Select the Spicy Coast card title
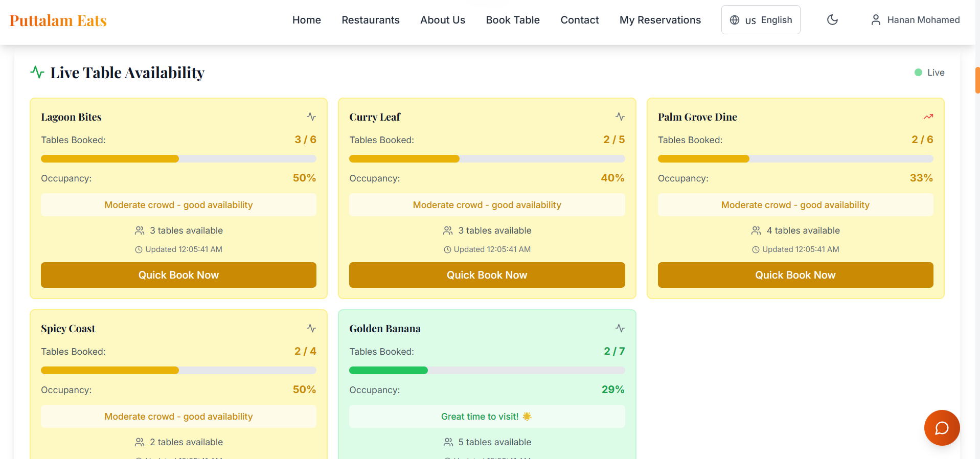Image resolution: width=980 pixels, height=459 pixels. pos(68,329)
